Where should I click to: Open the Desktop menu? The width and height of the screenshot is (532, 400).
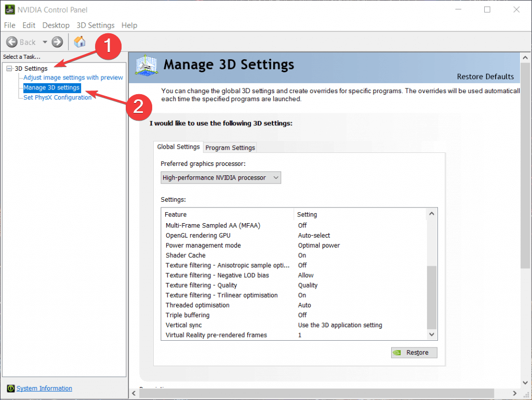pos(56,25)
